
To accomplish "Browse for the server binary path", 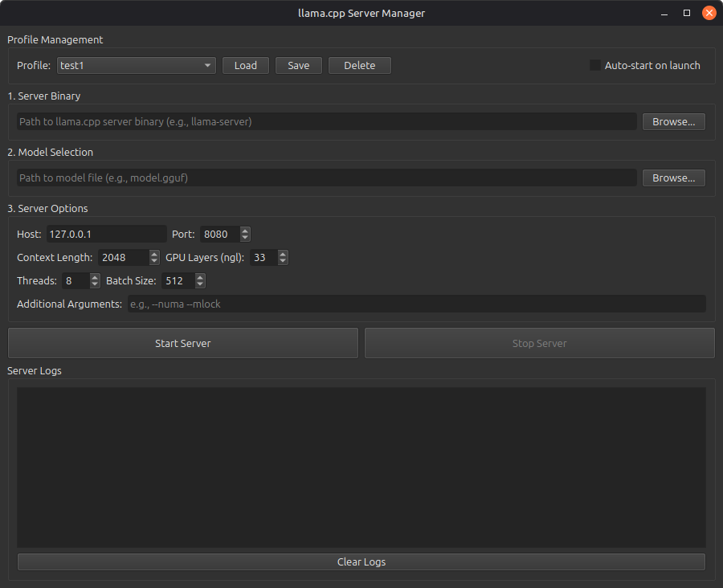I will pos(673,121).
